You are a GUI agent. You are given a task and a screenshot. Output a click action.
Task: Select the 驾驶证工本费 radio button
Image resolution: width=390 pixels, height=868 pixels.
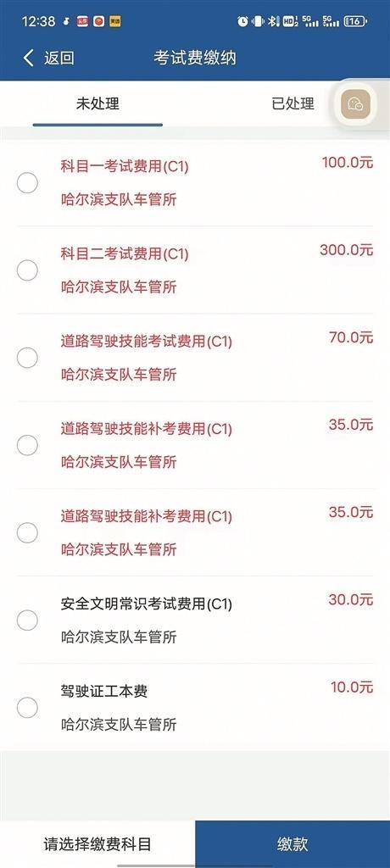click(27, 708)
